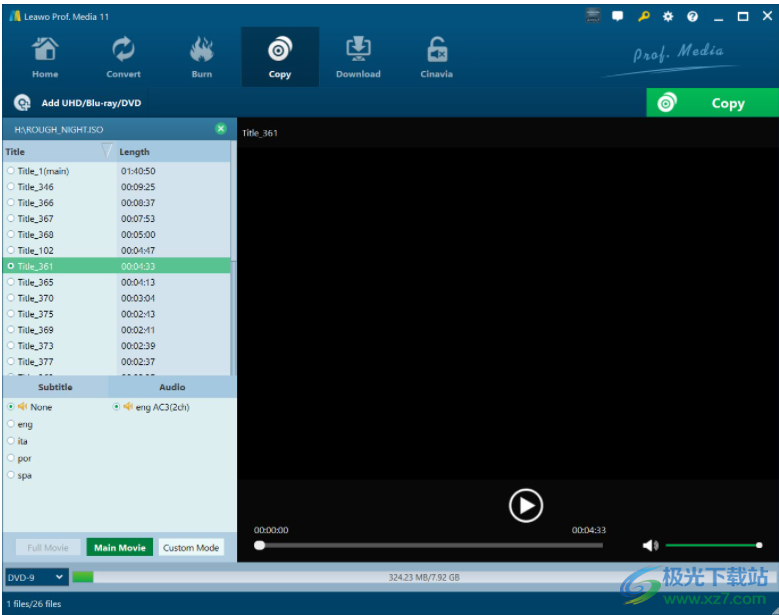Open the Burn module flame icon
This screenshot has height=615, width=779.
point(201,49)
